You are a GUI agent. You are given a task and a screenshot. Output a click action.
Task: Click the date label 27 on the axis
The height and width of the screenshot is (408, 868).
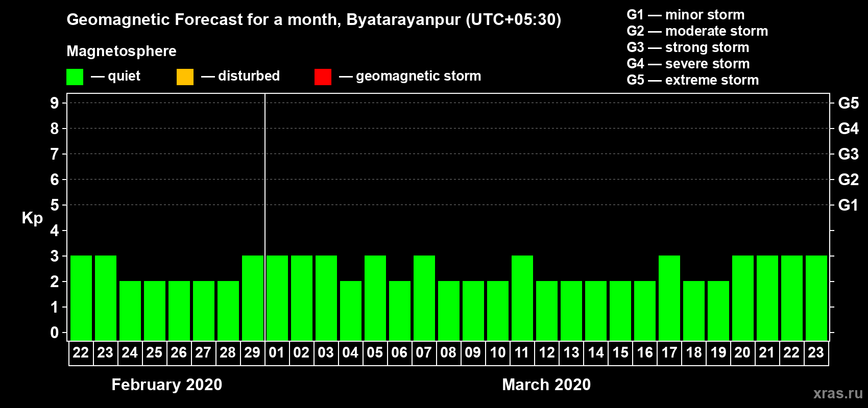pyautogui.click(x=203, y=352)
